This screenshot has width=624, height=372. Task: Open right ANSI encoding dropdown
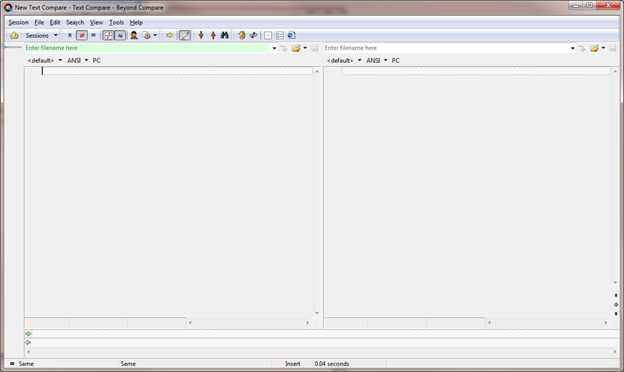(x=377, y=60)
